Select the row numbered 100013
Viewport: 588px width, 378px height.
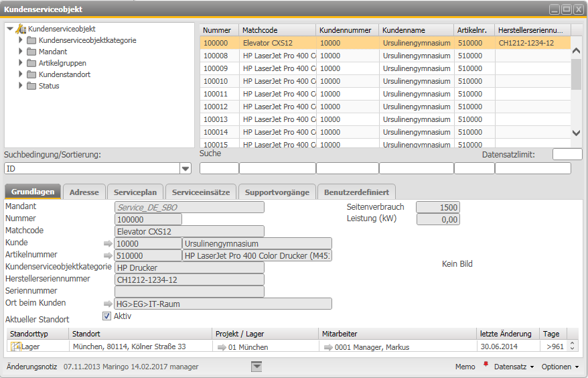point(385,119)
